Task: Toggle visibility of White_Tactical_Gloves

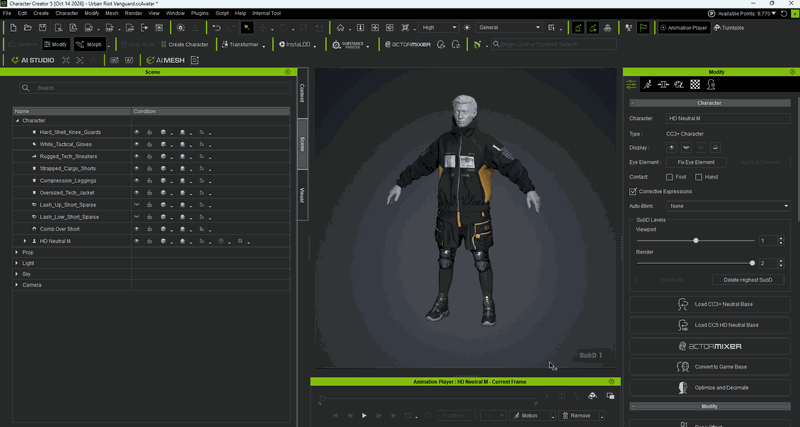Action: point(136,144)
